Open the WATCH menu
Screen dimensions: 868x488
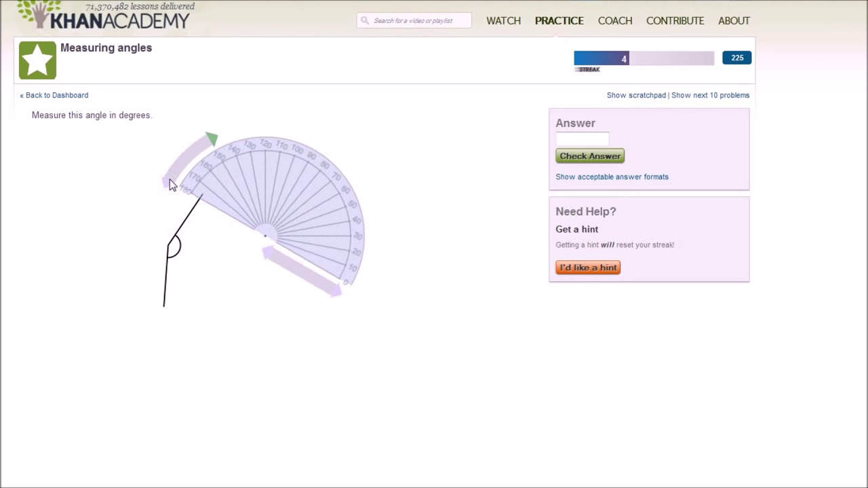coord(503,21)
